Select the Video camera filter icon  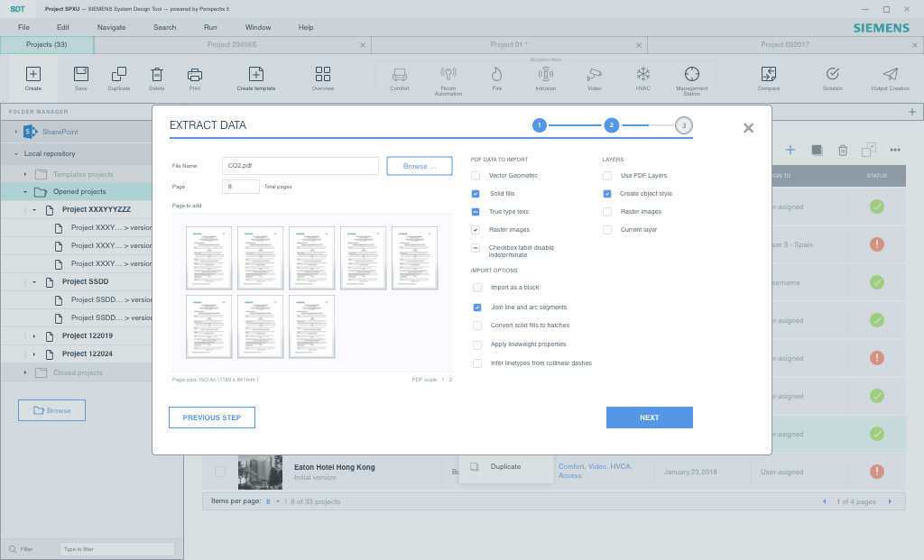[x=594, y=74]
